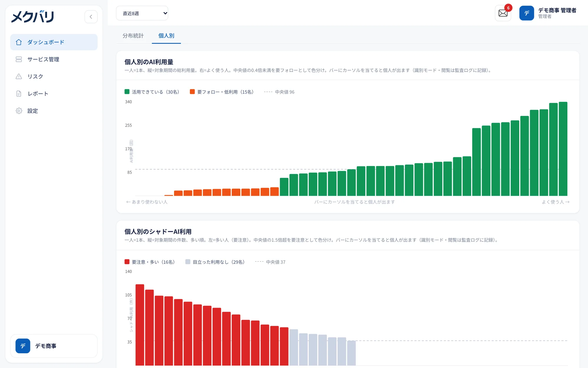Click the 中央値 37 legend entry
588x368 pixels.
click(270, 262)
